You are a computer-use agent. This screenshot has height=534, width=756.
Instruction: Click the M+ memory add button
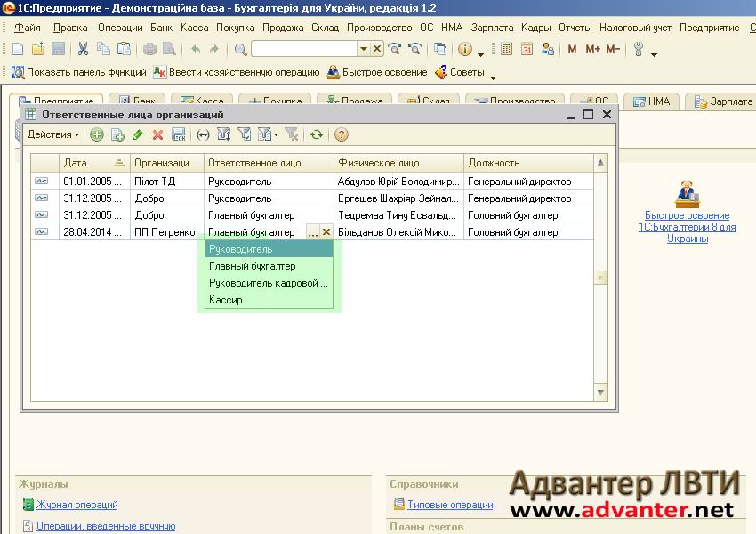pyautogui.click(x=592, y=49)
